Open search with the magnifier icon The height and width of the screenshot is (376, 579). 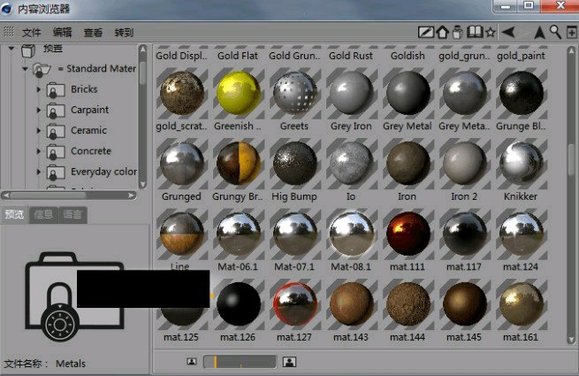click(x=555, y=33)
